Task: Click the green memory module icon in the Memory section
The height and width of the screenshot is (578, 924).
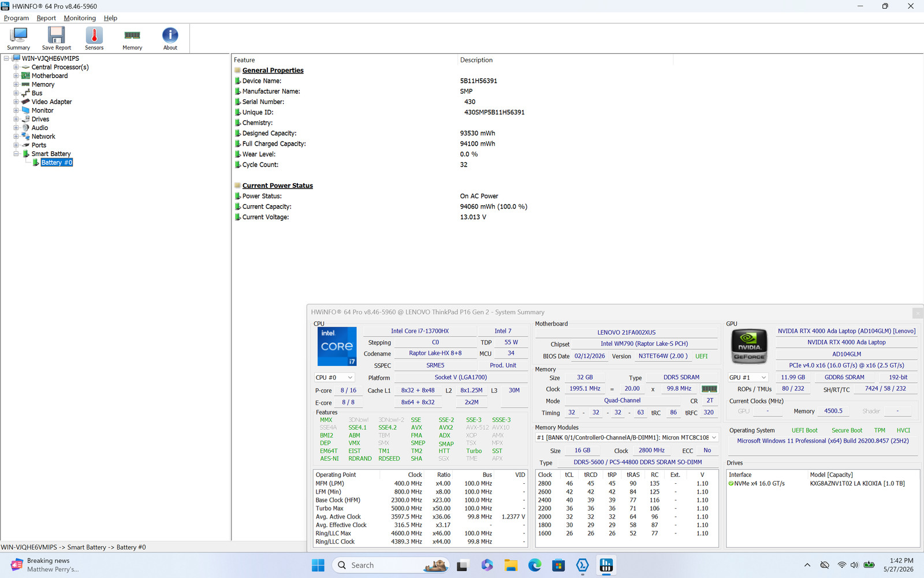Action: click(709, 389)
